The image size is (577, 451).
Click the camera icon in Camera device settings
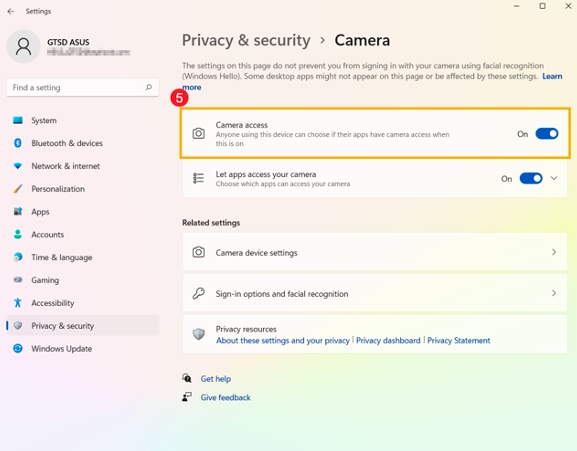199,252
